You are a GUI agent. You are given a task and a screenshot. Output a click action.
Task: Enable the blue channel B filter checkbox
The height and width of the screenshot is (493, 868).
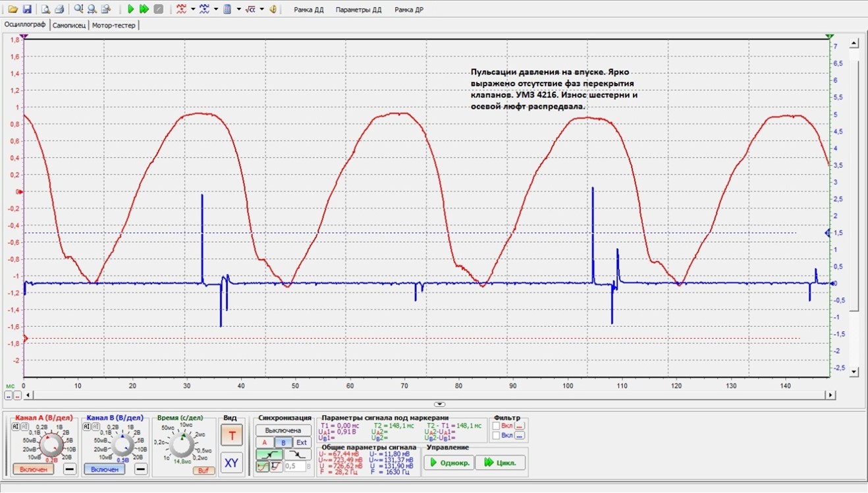(497, 436)
